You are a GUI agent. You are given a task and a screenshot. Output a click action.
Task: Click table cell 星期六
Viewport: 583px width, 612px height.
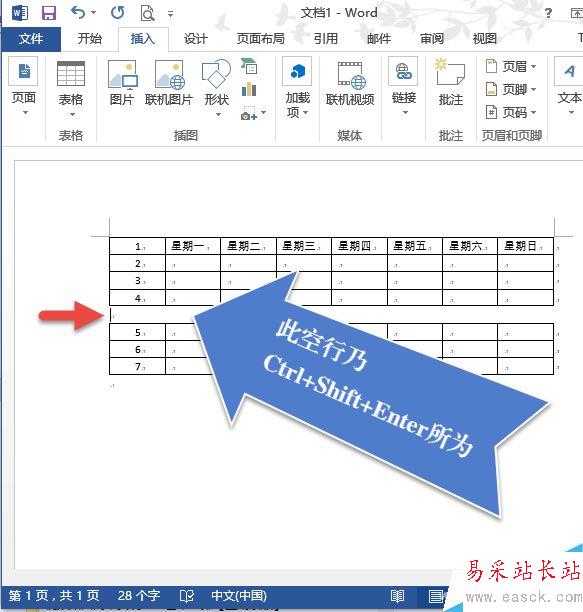coord(470,246)
